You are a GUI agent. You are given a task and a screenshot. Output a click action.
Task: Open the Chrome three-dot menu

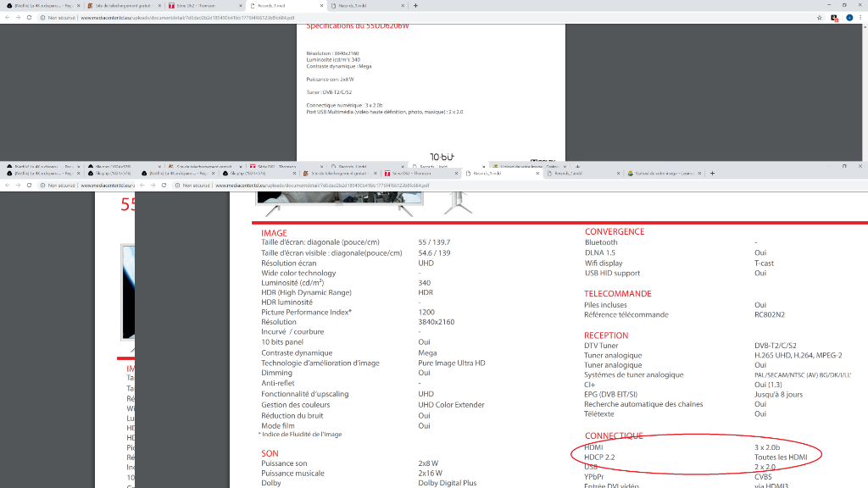[862, 17]
